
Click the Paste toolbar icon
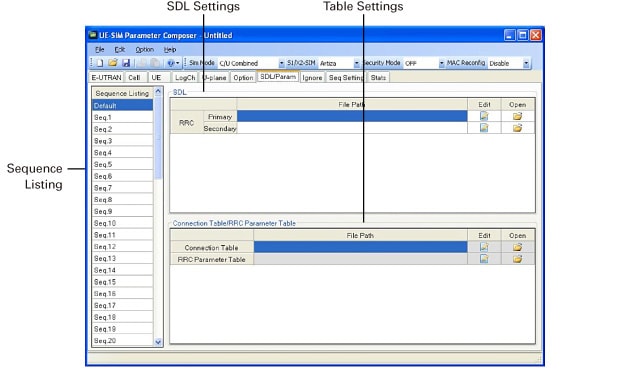tap(155, 63)
